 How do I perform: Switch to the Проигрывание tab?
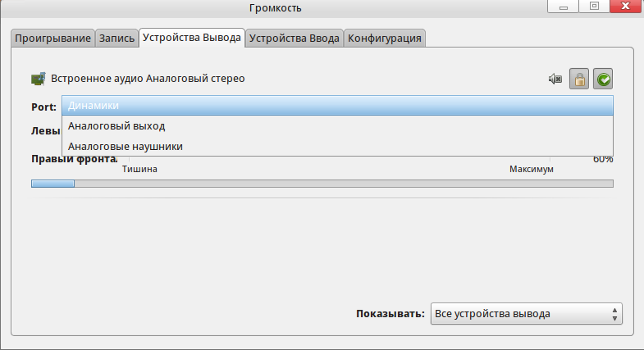click(x=53, y=39)
